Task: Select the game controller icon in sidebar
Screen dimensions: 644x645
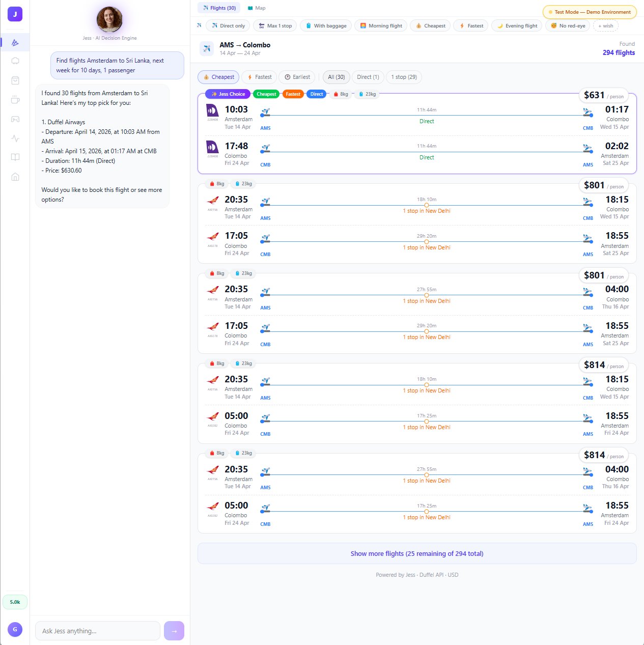Action: click(x=15, y=119)
